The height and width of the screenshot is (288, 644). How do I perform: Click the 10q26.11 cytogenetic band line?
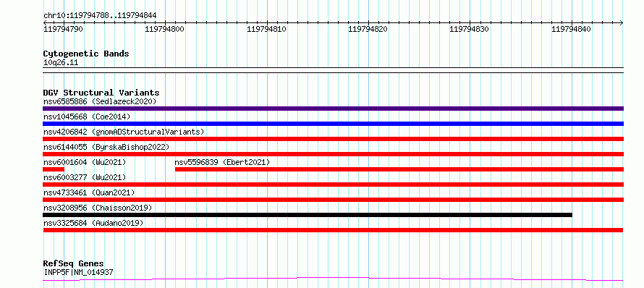coord(333,70)
